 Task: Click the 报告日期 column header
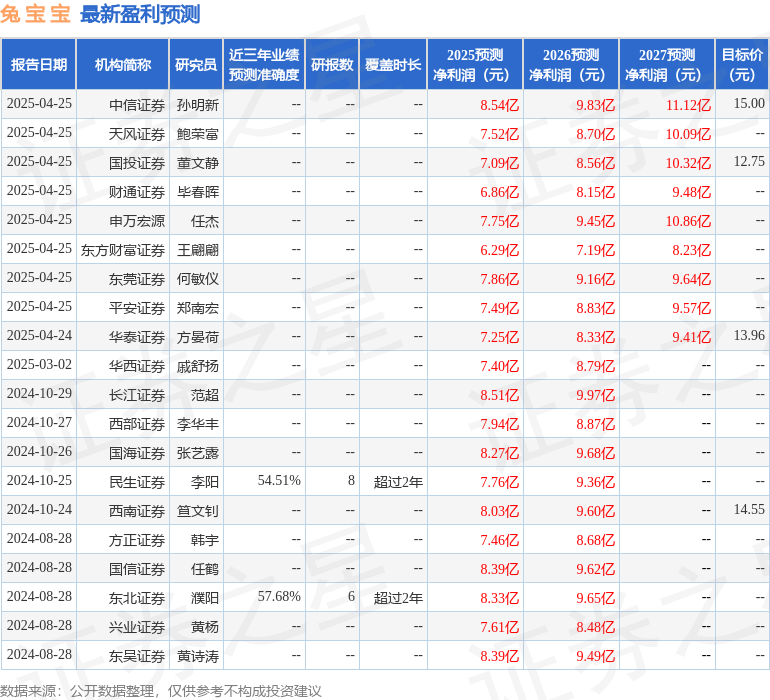[x=39, y=65]
